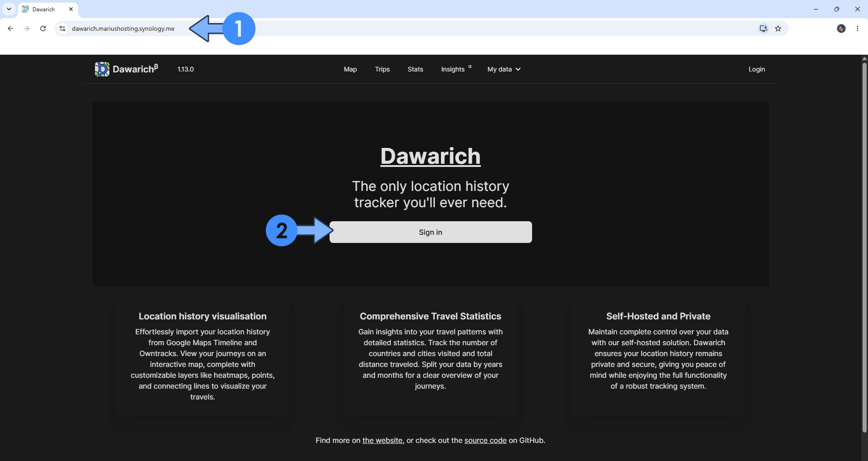Select the Dawarich browser tab
868x461 pixels.
click(x=48, y=10)
